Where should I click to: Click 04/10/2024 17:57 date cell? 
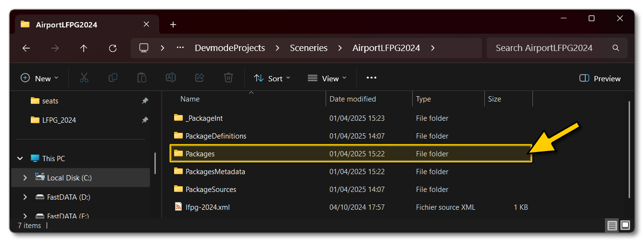coord(357,207)
